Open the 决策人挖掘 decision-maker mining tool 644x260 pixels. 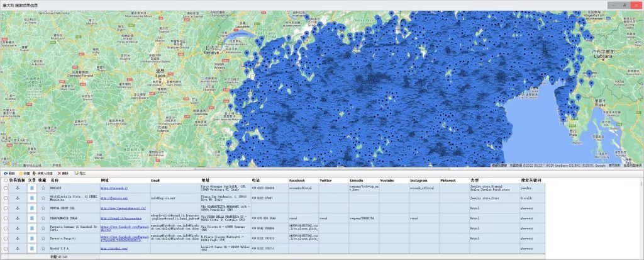click(x=43, y=173)
